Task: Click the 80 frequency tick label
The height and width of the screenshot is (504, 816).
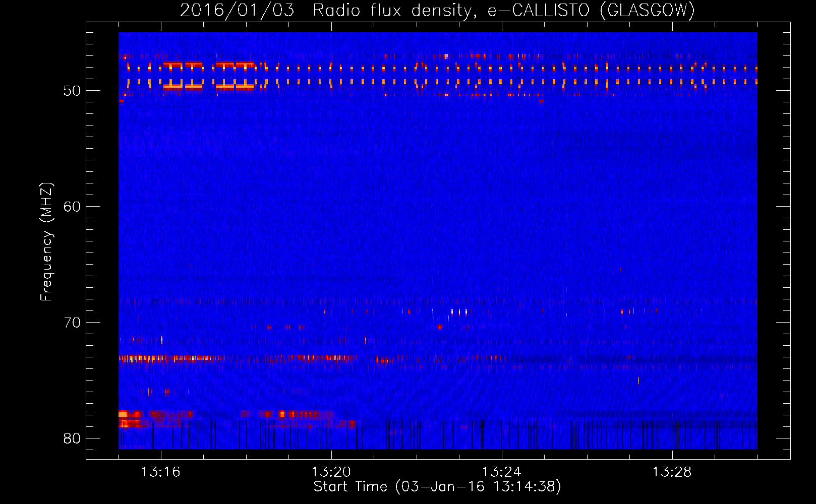Action: click(x=72, y=438)
